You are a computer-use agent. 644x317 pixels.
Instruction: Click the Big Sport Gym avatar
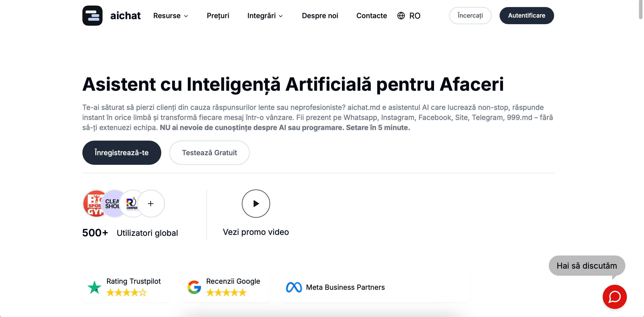pos(93,204)
